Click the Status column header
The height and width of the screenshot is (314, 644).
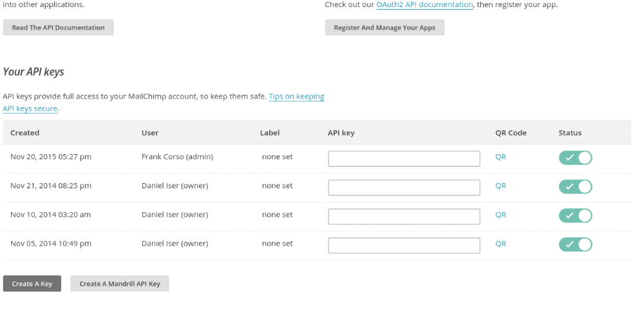(570, 133)
